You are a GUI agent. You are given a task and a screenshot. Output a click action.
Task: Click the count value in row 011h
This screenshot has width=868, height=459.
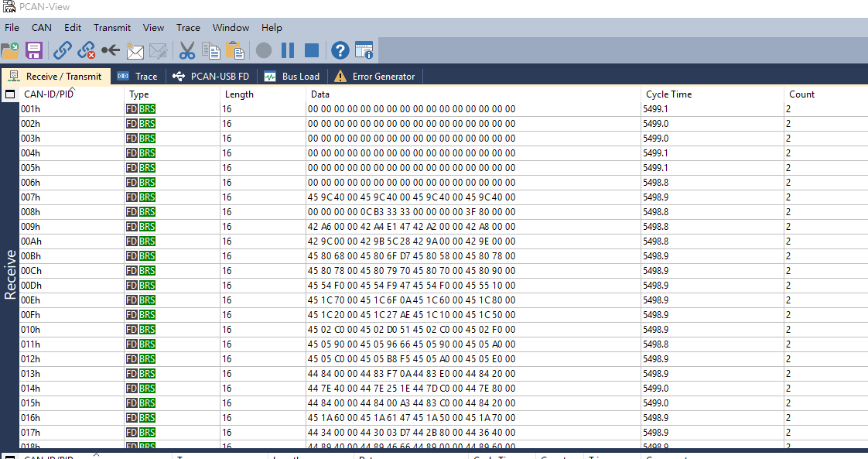pyautogui.click(x=788, y=344)
